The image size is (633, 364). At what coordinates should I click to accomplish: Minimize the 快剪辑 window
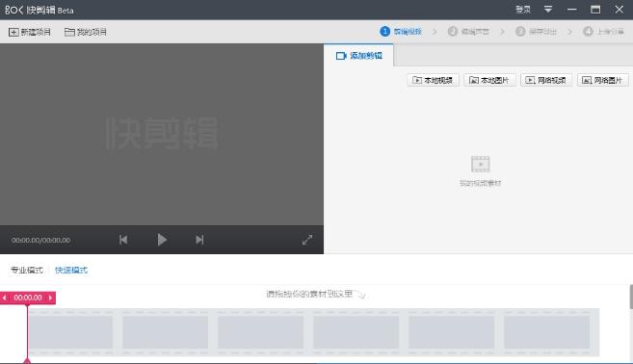point(571,10)
